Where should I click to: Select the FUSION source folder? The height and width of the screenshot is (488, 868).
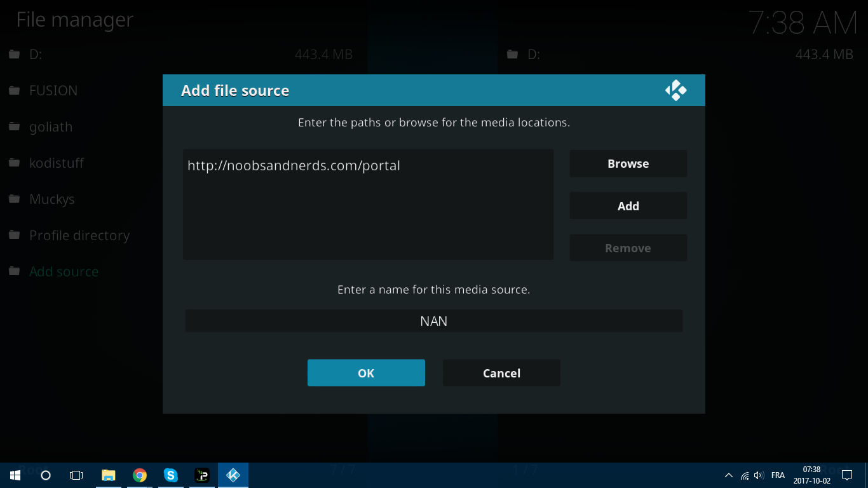[53, 91]
